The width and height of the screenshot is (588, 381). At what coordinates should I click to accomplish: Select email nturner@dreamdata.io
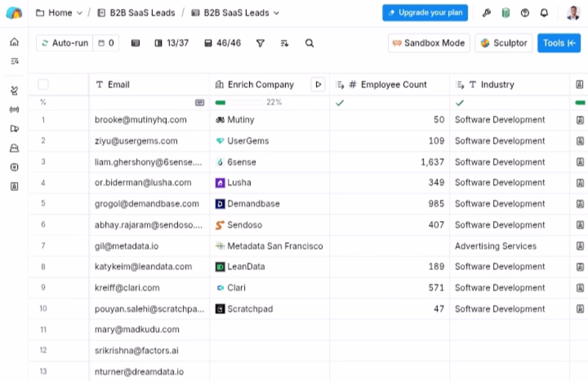point(139,371)
